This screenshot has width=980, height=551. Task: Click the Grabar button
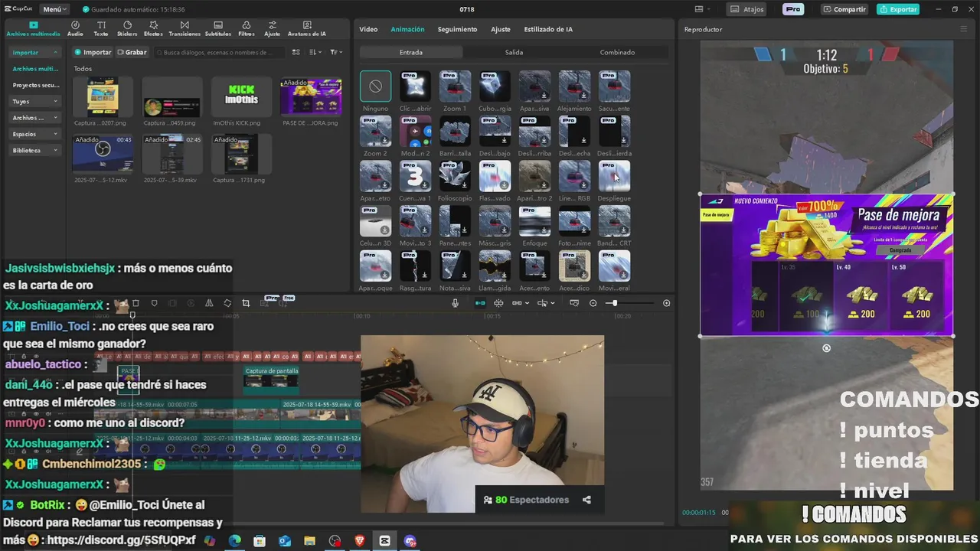[x=132, y=52]
